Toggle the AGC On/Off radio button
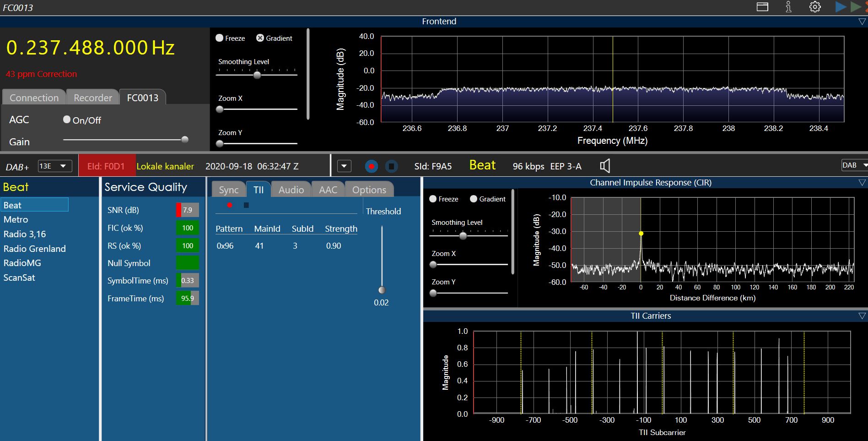This screenshot has height=441, width=868. (x=67, y=120)
